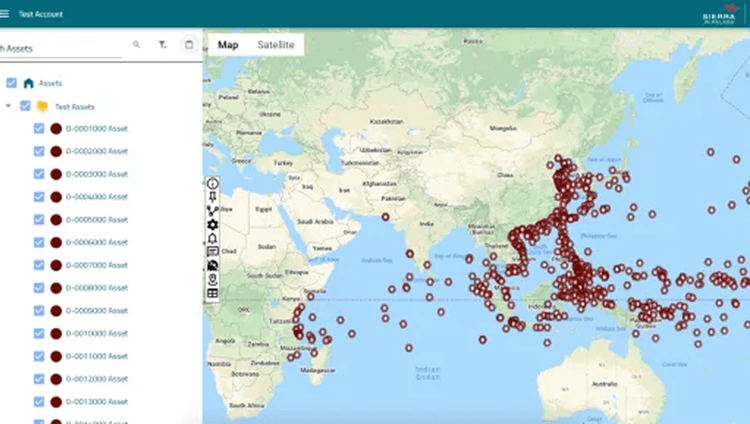Screen dimensions: 750x424
Task: Toggle the Test Assets group checkbox
Action: click(25, 106)
